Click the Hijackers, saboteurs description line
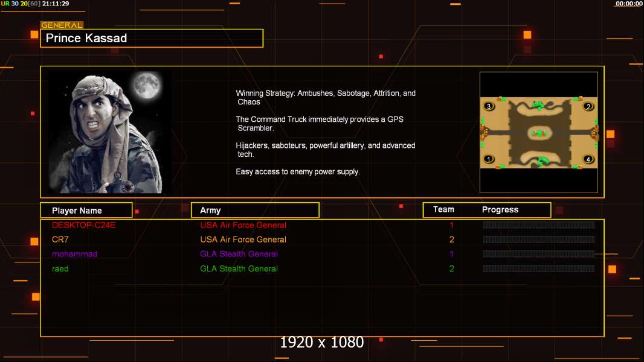Image resolution: width=644 pixels, height=362 pixels. [x=326, y=150]
